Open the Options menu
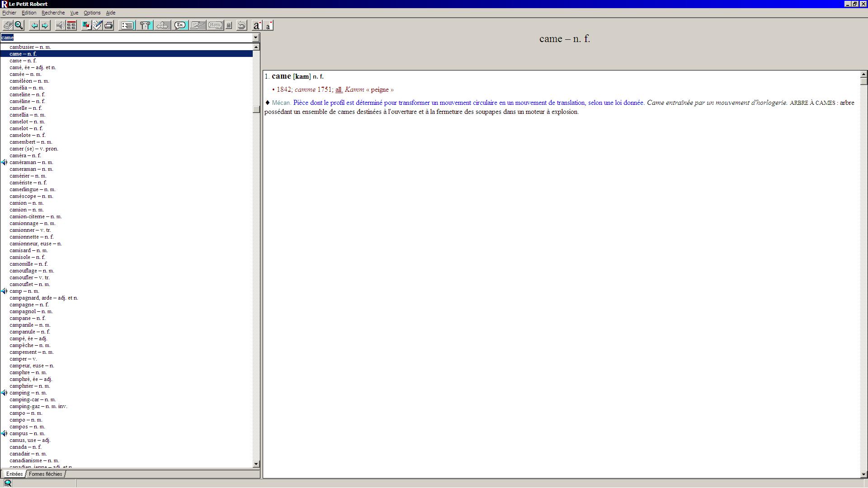The image size is (868, 488). point(92,13)
